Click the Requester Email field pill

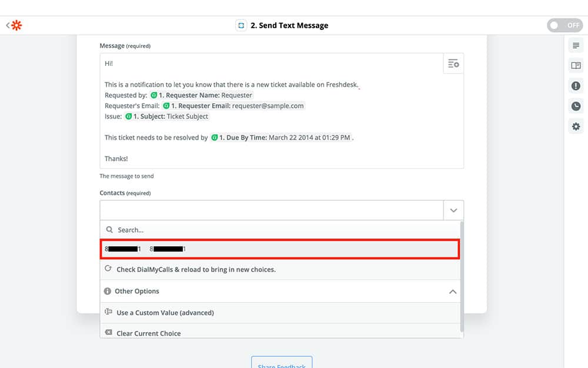(x=233, y=106)
